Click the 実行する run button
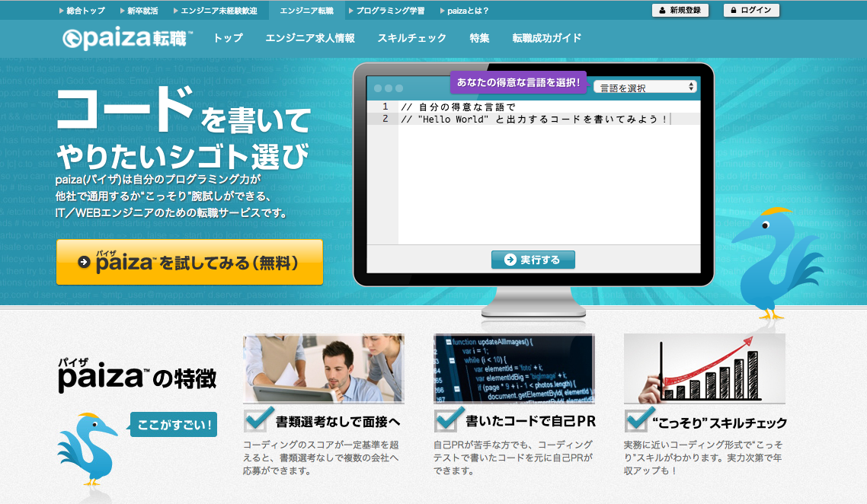The height and width of the screenshot is (504, 867). pos(533,260)
